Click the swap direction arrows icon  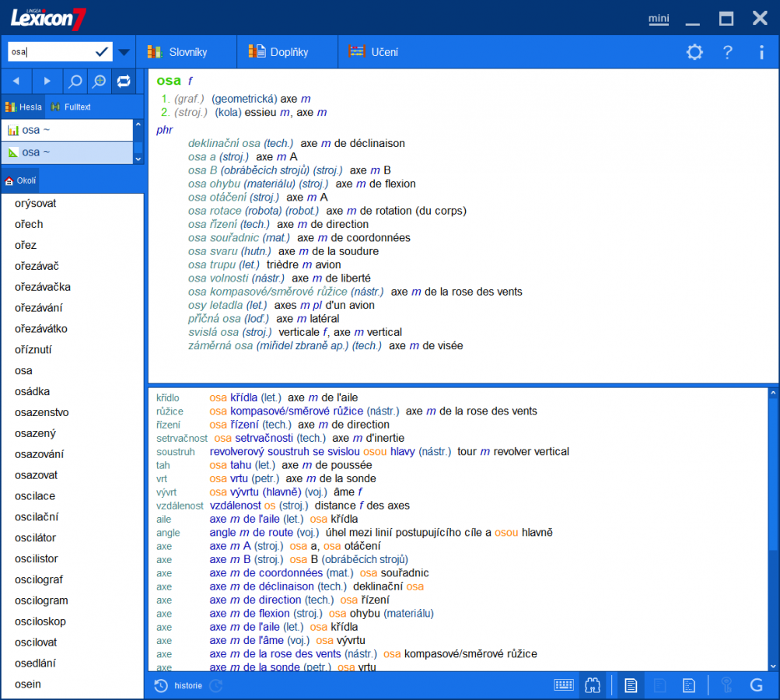[124, 81]
